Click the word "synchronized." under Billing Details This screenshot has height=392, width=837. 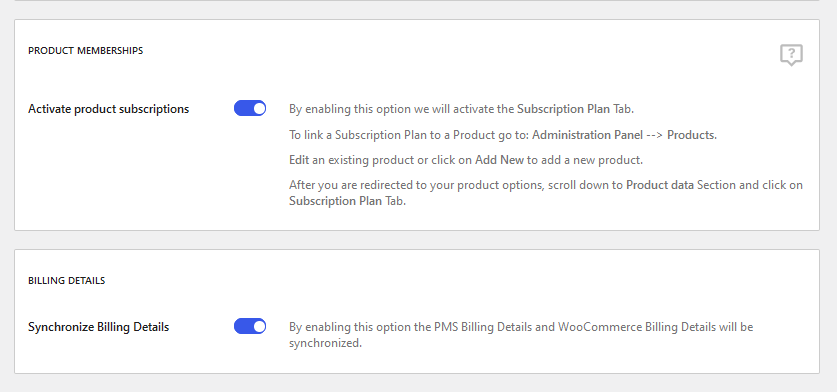click(x=326, y=343)
